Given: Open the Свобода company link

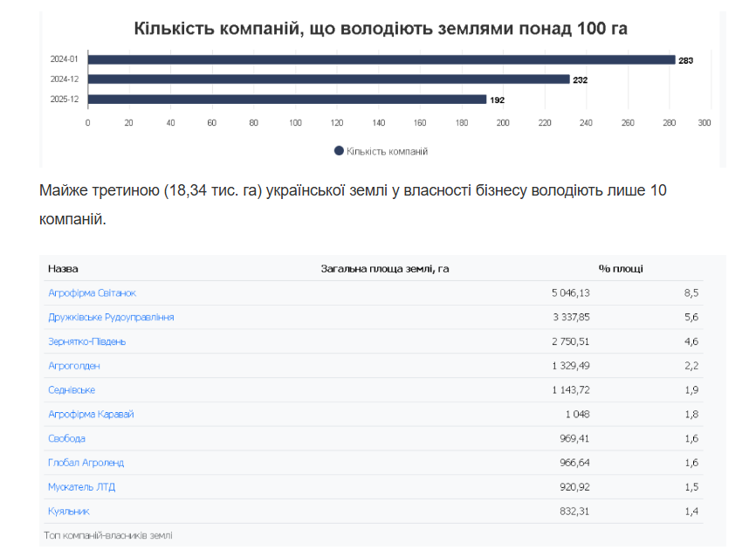Looking at the screenshot, I should click(x=66, y=438).
